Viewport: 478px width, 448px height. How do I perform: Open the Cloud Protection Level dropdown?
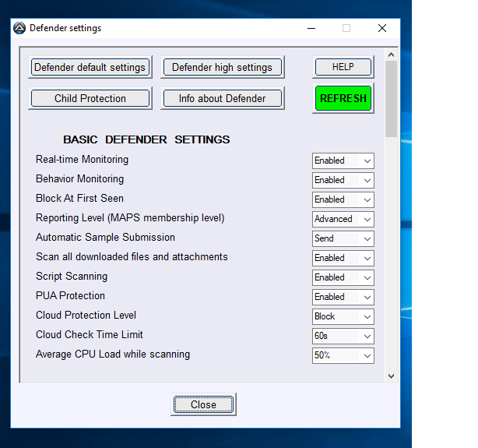point(343,316)
